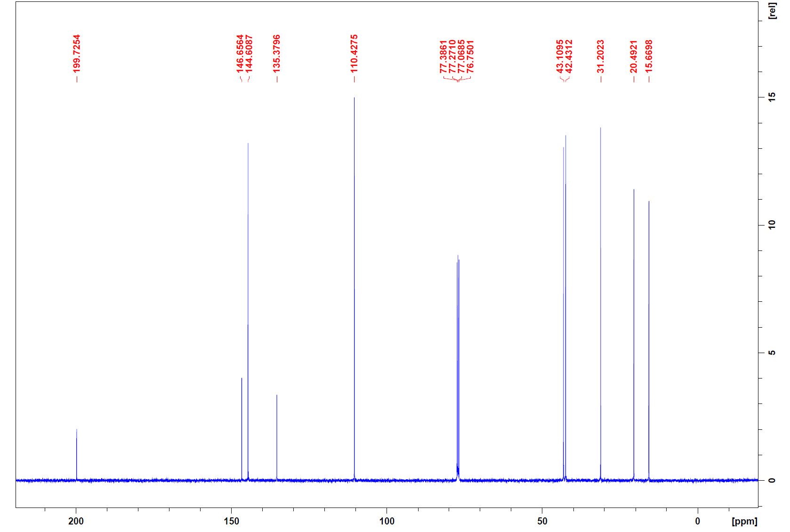Click the [rel] intensity axis label
The height and width of the screenshot is (532, 790).
click(x=772, y=10)
